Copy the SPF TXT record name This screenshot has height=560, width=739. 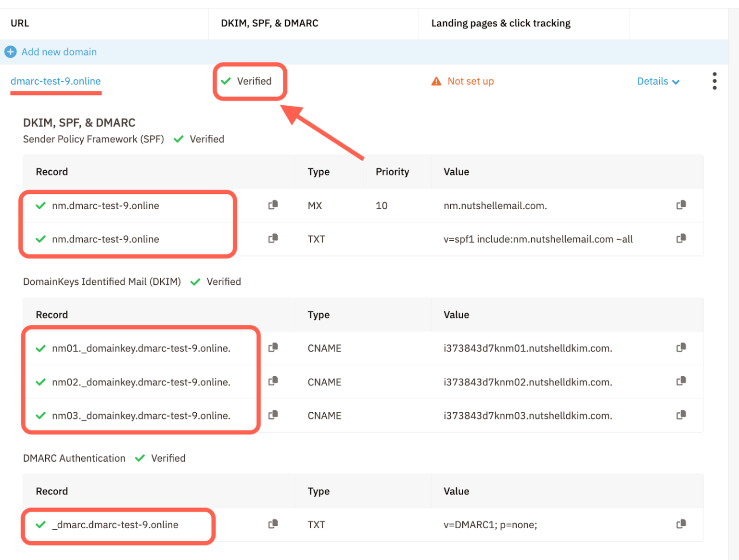(x=273, y=239)
